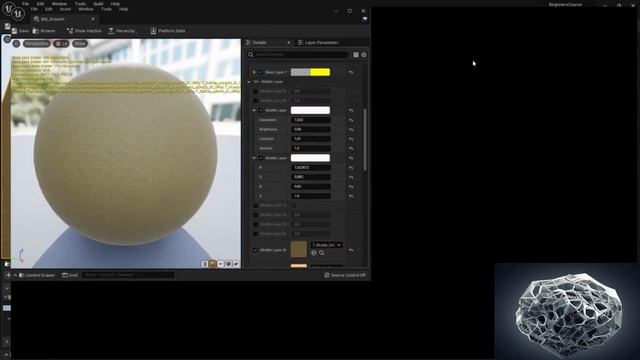Uncheck the Middle Layer texture parameter checkbox
640x360 pixels.
[x=255, y=250]
